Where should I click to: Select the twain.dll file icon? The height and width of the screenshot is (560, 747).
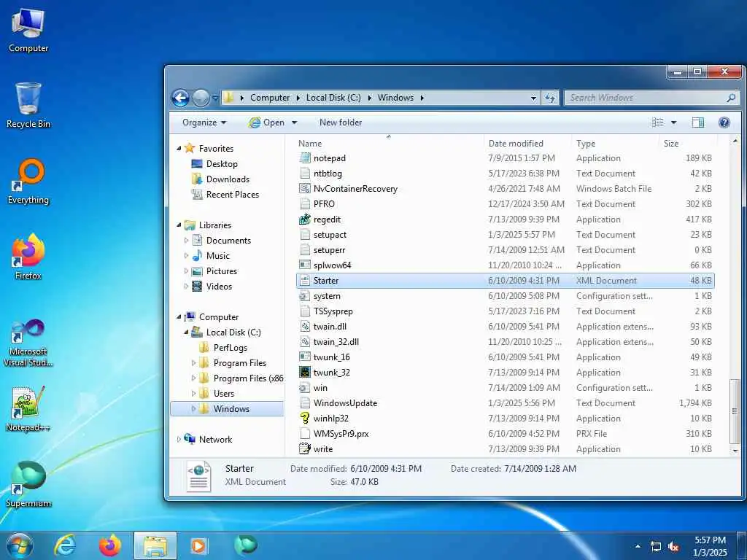305,327
